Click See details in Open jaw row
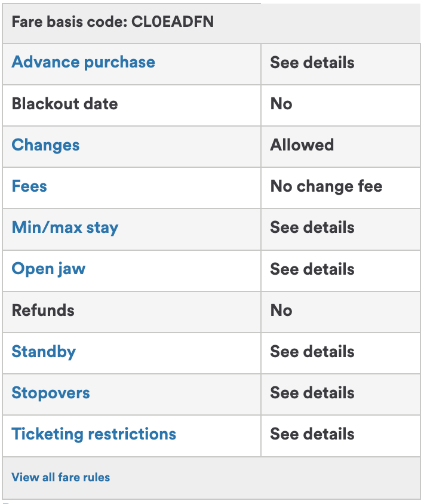424x504 pixels. coord(312,269)
